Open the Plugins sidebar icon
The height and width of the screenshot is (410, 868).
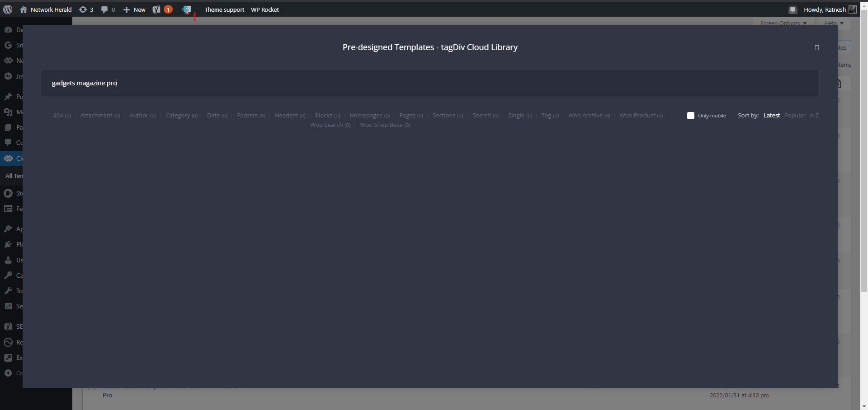tap(8, 244)
